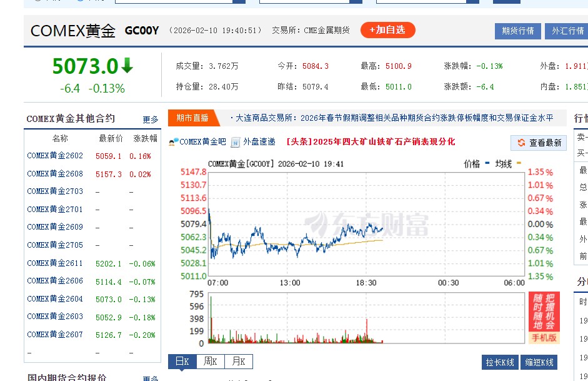Click the dot icon before 大连商品交易所 headline
The width and height of the screenshot is (588, 381).
pos(232,117)
